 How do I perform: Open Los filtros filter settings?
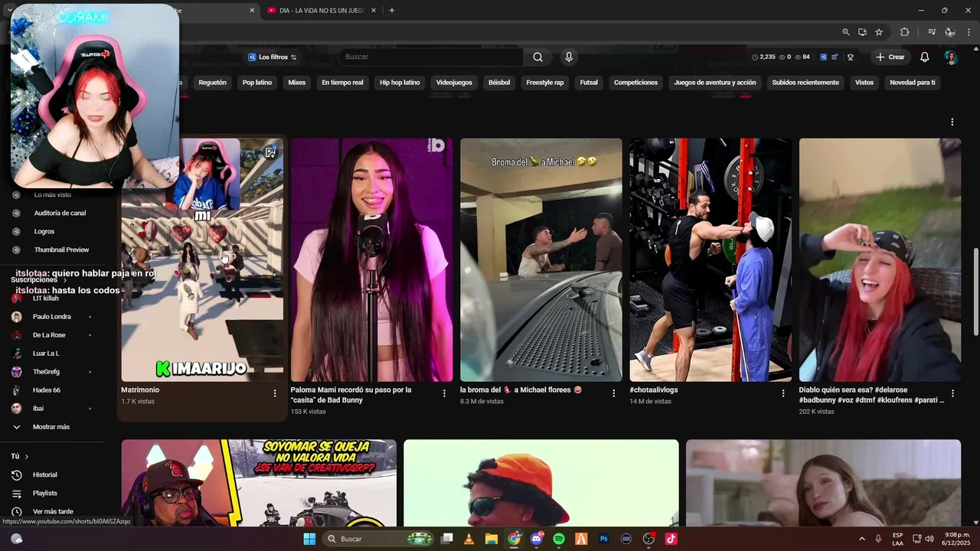tap(273, 57)
